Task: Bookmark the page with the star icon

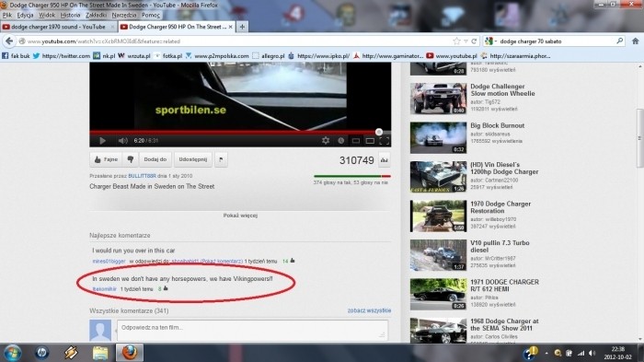Action: (x=456, y=41)
